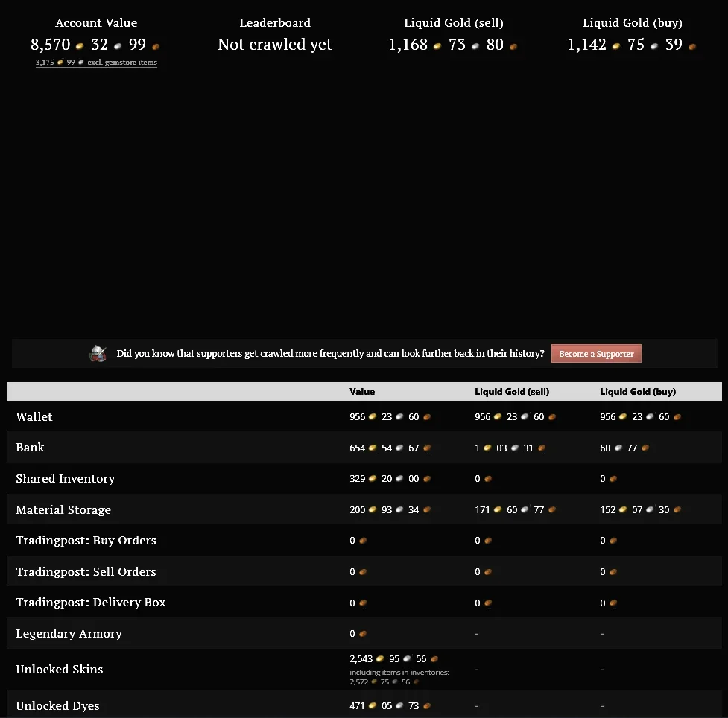Open the Unlocked Skins row
728x718 pixels.
[364, 670]
